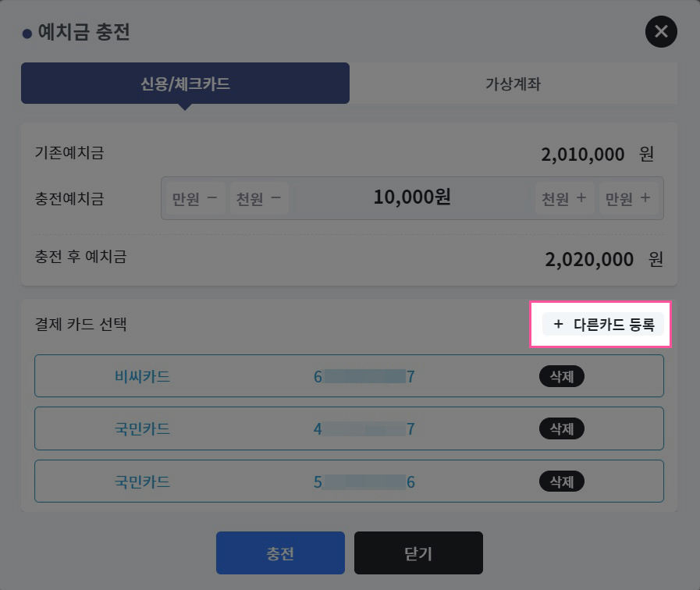
Task: Close the 예치금 충전 dialog with X icon
Action: point(661,32)
